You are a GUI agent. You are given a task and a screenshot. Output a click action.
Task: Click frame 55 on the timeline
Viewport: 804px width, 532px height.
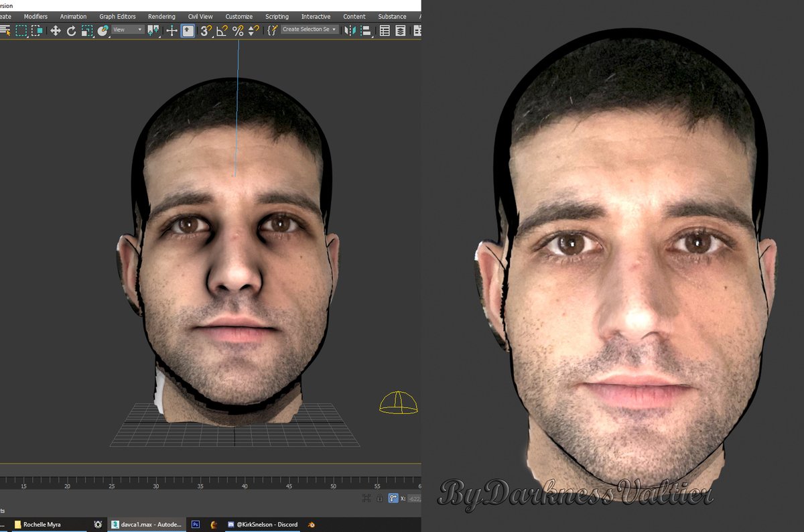377,486
